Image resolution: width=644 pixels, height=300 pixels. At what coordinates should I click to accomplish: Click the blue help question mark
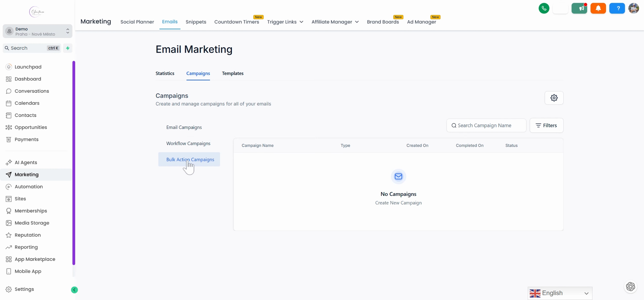617,8
